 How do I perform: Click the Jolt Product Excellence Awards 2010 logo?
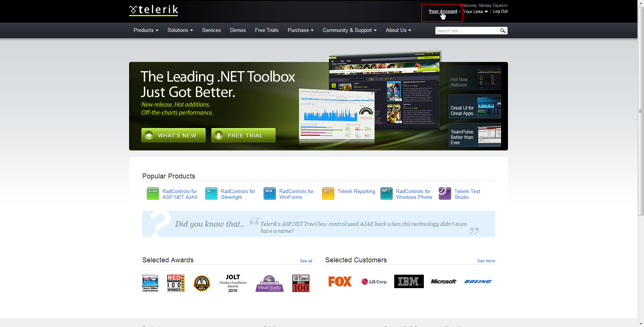pyautogui.click(x=233, y=283)
